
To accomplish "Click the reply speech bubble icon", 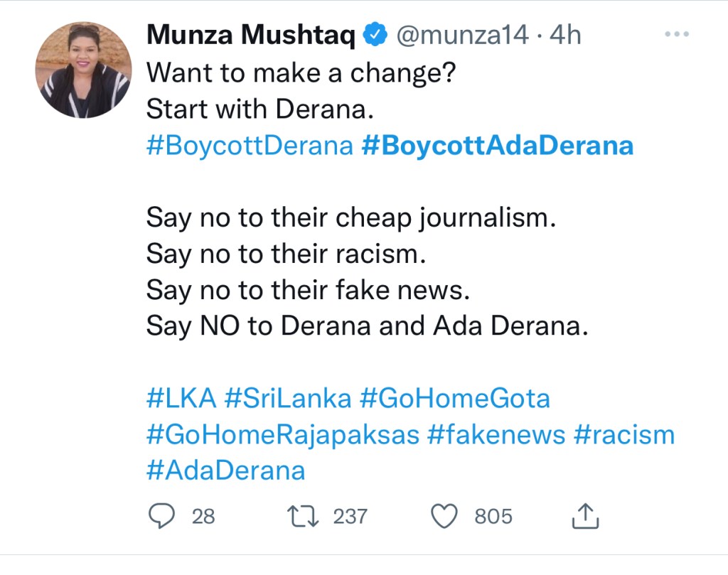I will coord(161,516).
